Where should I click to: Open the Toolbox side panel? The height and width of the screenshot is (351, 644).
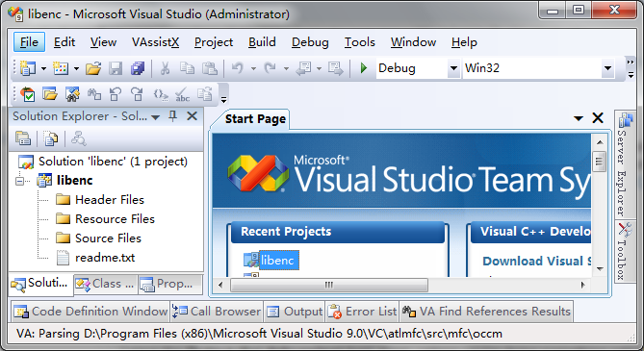pos(625,251)
